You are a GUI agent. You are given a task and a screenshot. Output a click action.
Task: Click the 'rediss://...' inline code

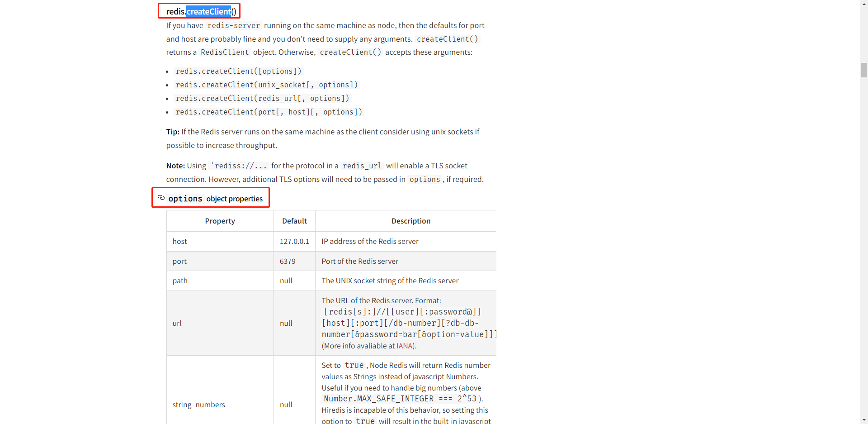click(x=239, y=166)
